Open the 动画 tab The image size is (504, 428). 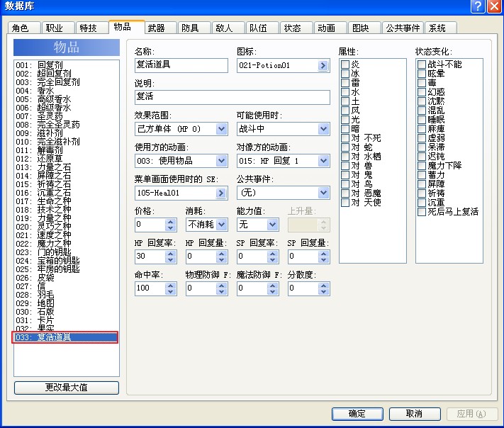[x=330, y=28]
